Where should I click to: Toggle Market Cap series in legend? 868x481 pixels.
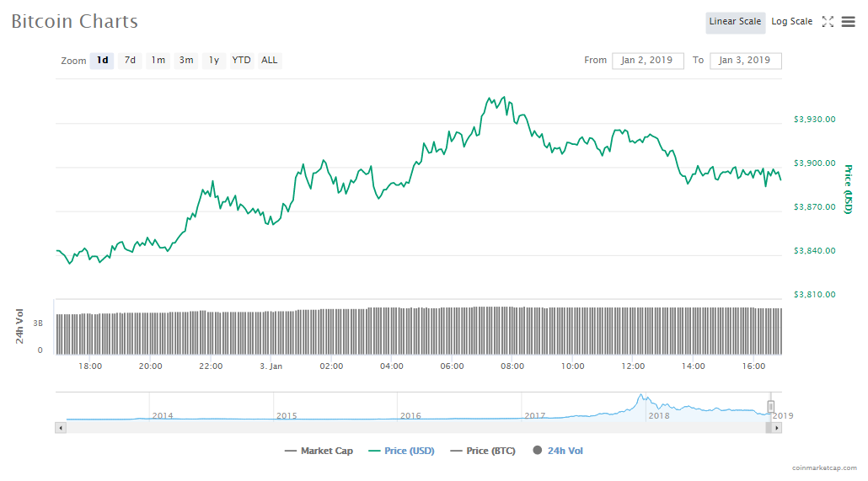[319, 451]
